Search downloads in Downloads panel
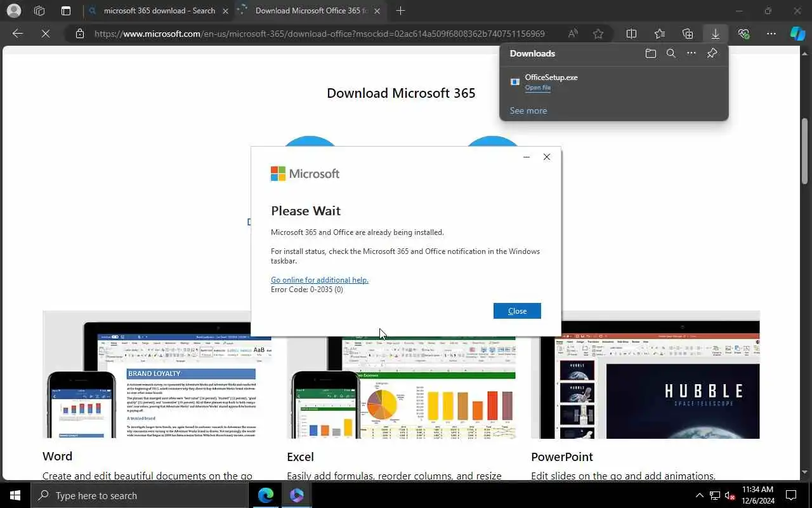This screenshot has height=508, width=812. click(x=671, y=53)
